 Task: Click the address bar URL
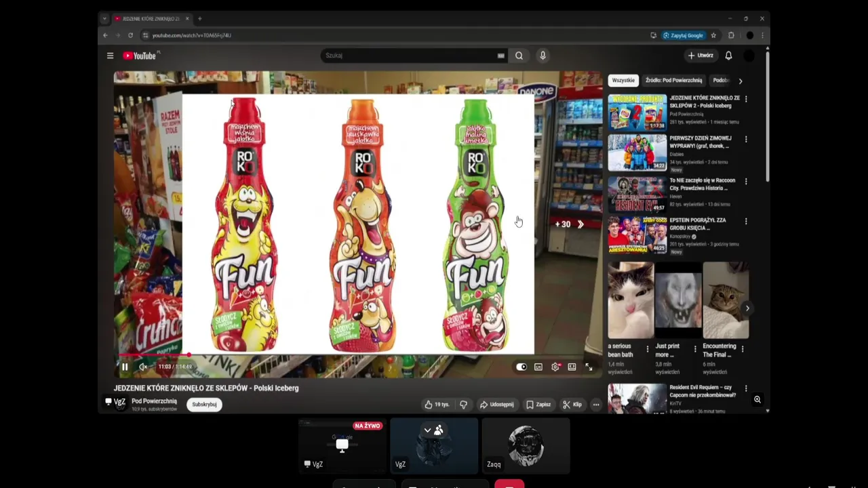pos(192,35)
